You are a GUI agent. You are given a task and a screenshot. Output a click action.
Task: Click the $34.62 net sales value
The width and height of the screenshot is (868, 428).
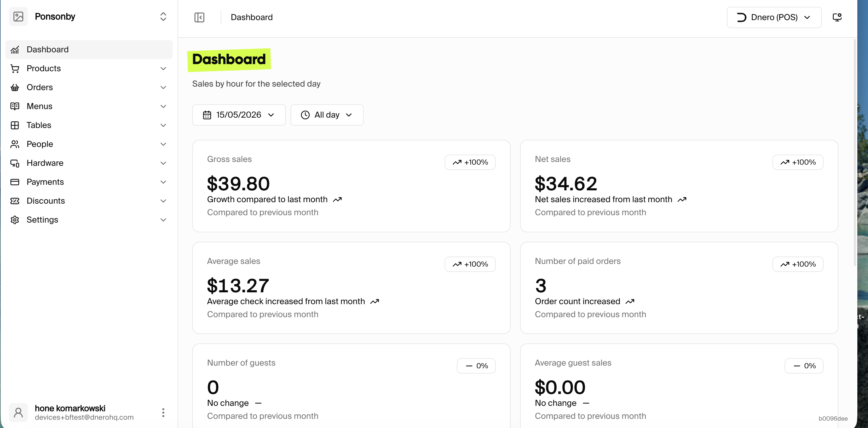tap(566, 184)
